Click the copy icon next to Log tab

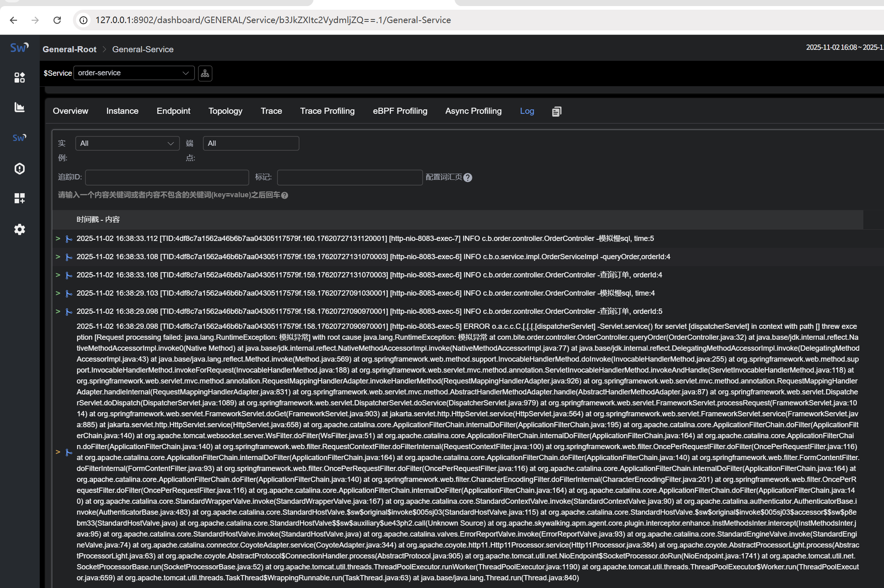(x=557, y=111)
